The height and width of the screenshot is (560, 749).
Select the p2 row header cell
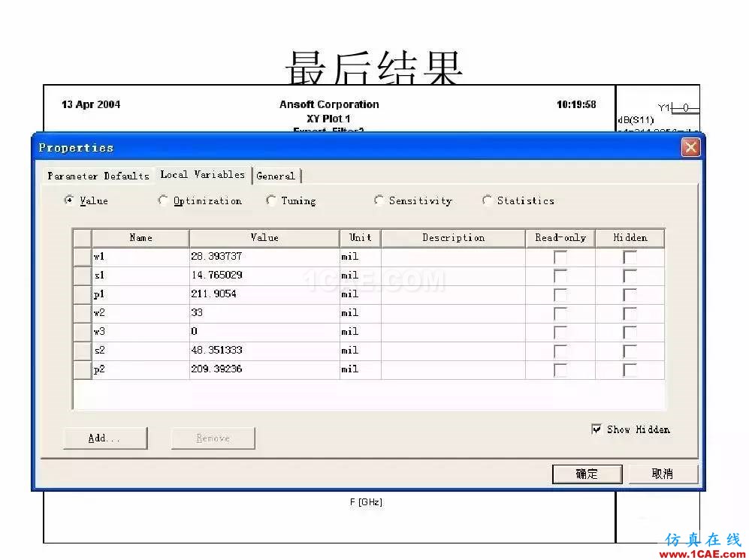pyautogui.click(x=82, y=369)
